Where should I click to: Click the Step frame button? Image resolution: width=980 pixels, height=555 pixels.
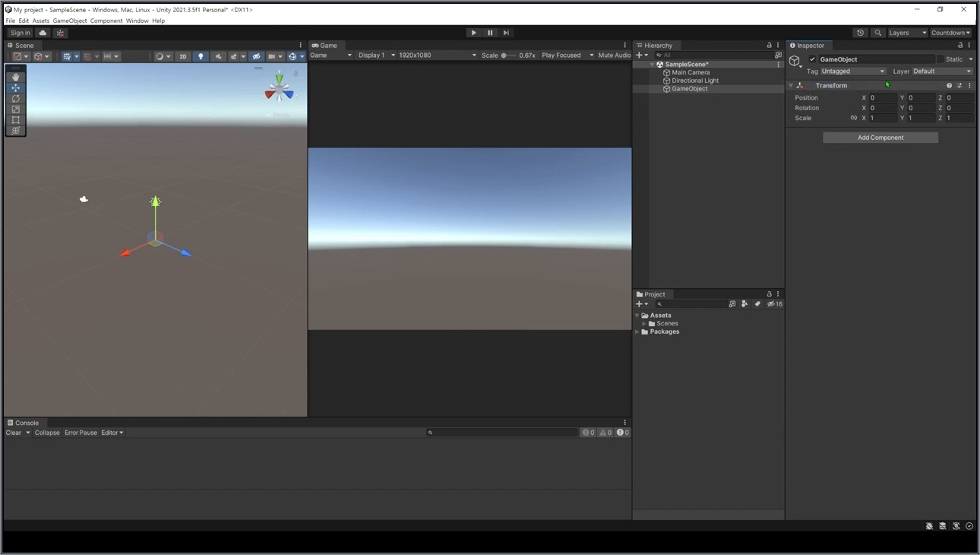(x=506, y=33)
